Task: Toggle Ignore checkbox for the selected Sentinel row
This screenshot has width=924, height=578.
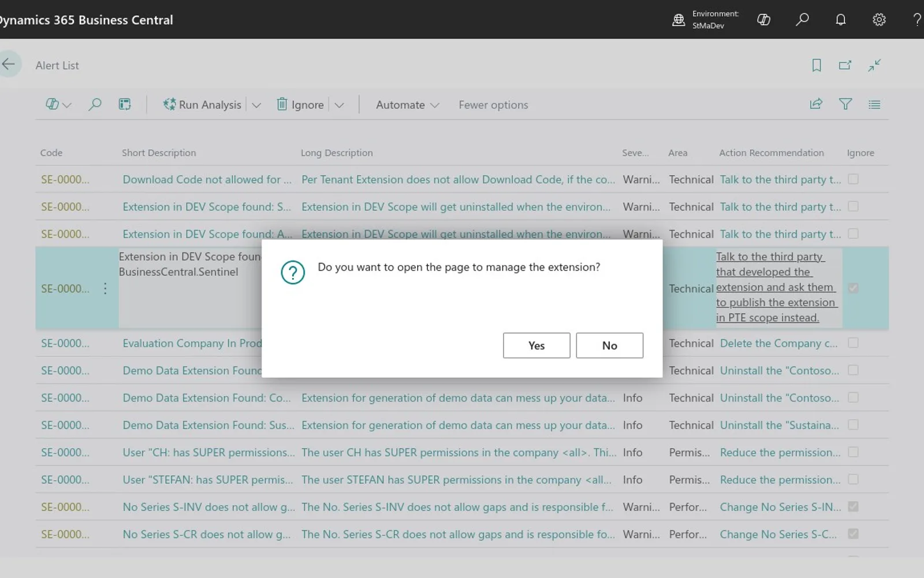Action: coord(853,288)
